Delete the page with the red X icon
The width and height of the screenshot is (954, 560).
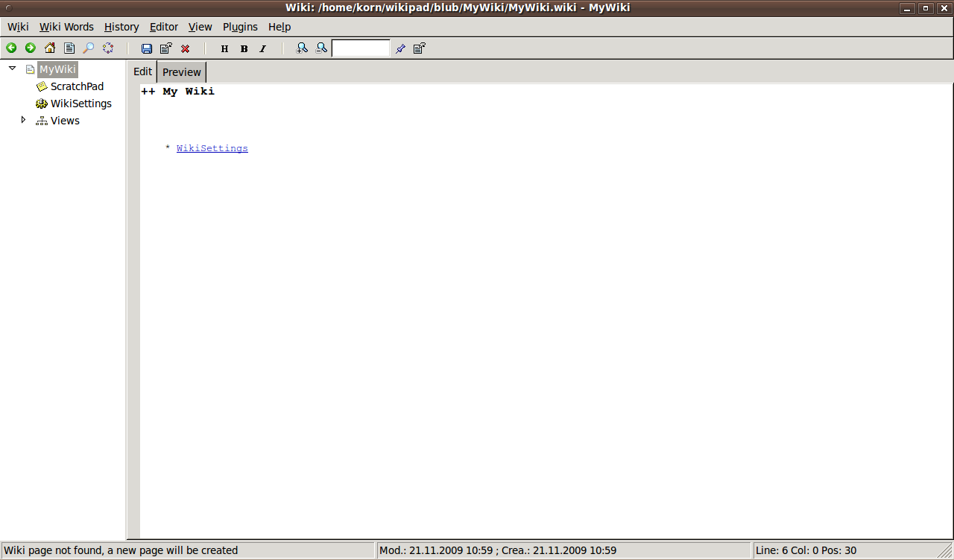(x=186, y=48)
